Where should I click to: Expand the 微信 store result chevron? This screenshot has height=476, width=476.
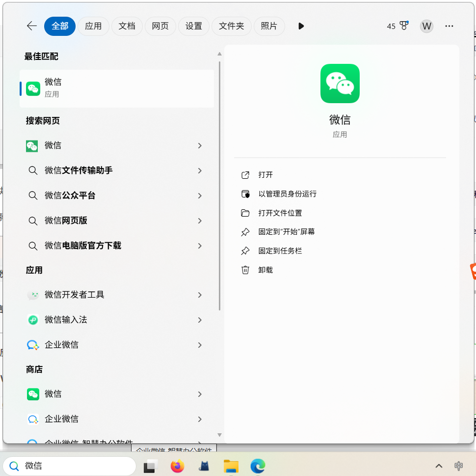pos(200,394)
